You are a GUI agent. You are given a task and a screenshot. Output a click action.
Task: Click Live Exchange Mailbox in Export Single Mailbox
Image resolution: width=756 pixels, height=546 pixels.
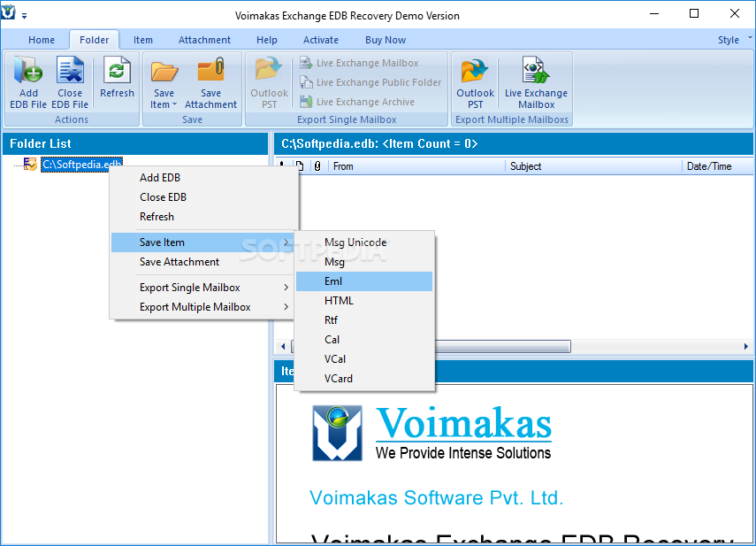pyautogui.click(x=359, y=63)
